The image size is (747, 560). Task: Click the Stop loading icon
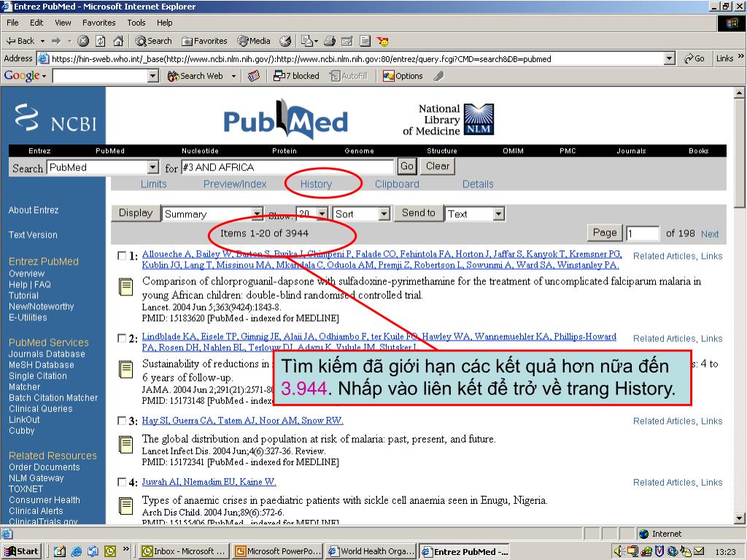(83, 41)
